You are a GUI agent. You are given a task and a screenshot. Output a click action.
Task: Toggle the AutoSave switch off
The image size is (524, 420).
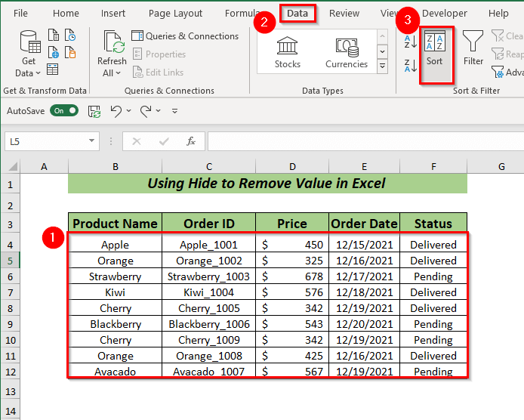(64, 110)
